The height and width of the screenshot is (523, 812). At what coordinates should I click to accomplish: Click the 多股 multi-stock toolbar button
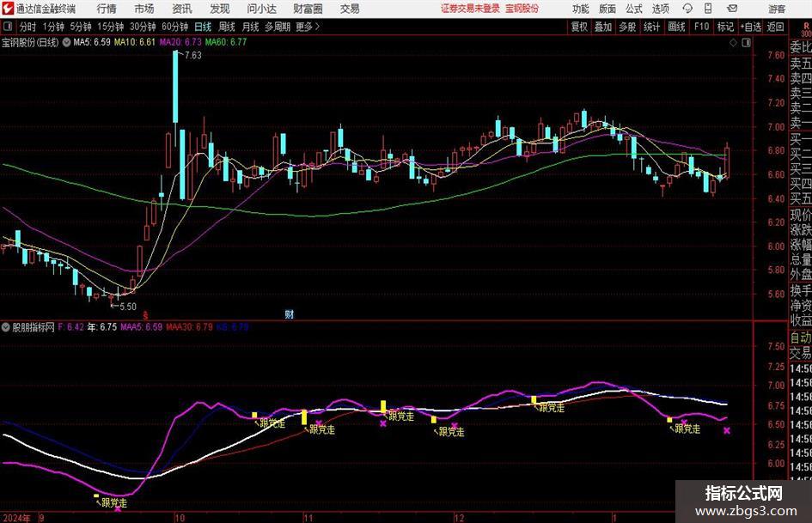point(627,27)
